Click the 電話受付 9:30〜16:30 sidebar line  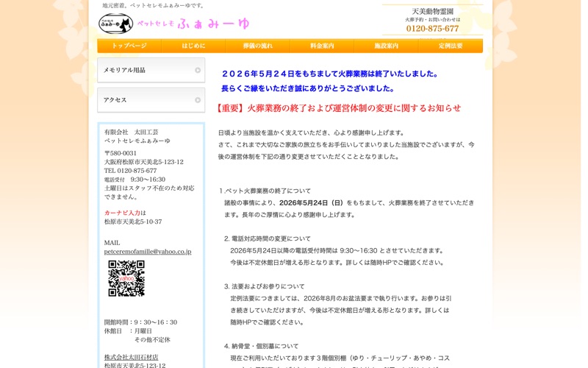click(x=135, y=180)
